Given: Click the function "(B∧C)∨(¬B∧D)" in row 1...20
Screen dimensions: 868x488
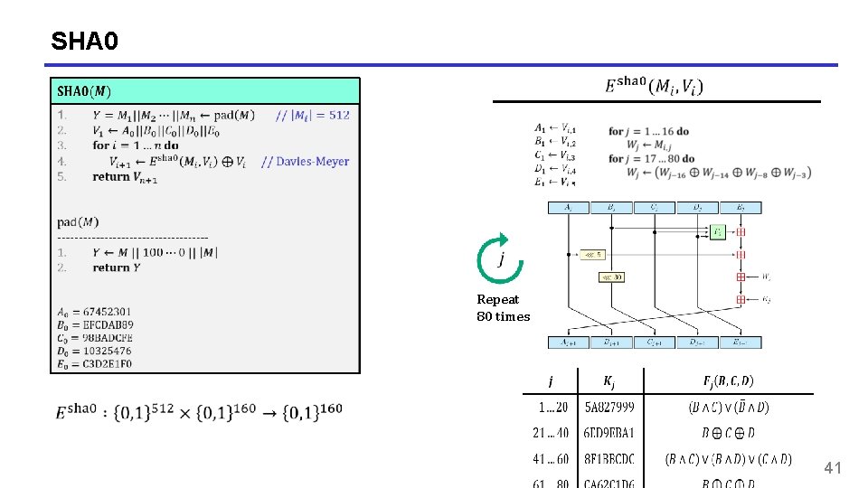Looking at the screenshot, I should tap(729, 408).
